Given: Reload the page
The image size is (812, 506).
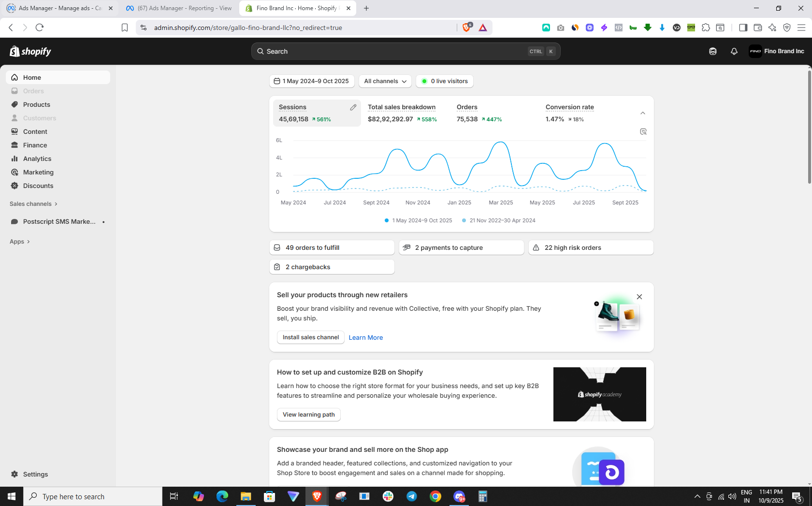Looking at the screenshot, I should [x=40, y=28].
